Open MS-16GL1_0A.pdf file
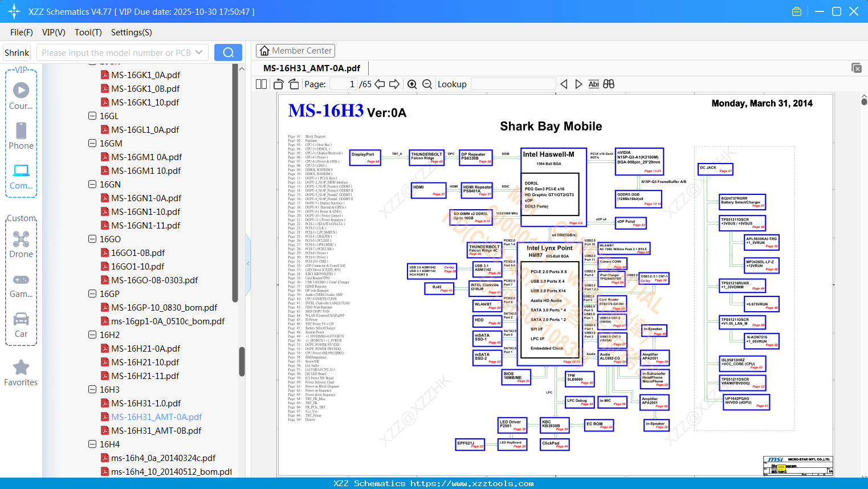Screen dimensions: 868x489 click(145, 129)
